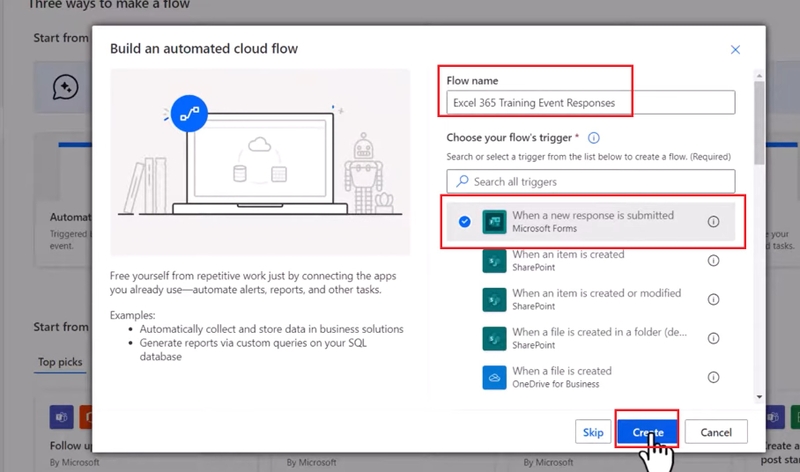800x472 pixels.
Task: Select SharePoint icon for When an item is created
Action: (494, 261)
